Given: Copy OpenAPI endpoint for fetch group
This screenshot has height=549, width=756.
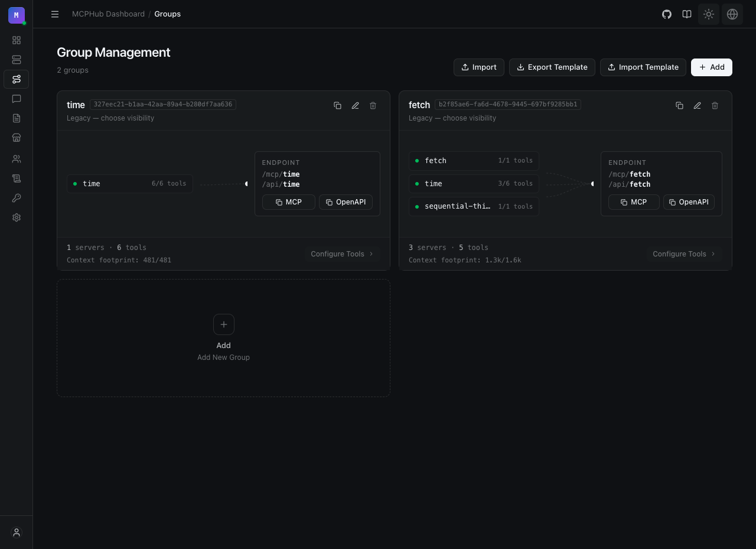Looking at the screenshot, I should click(x=689, y=202).
